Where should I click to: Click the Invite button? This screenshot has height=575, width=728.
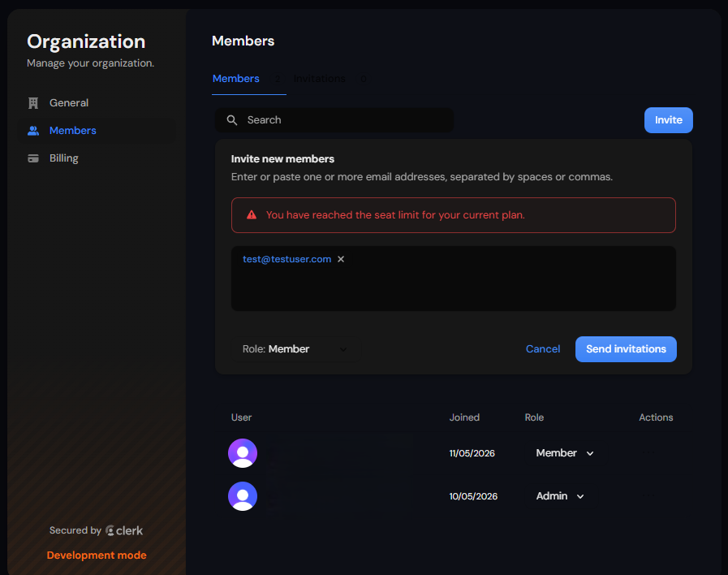click(x=668, y=120)
